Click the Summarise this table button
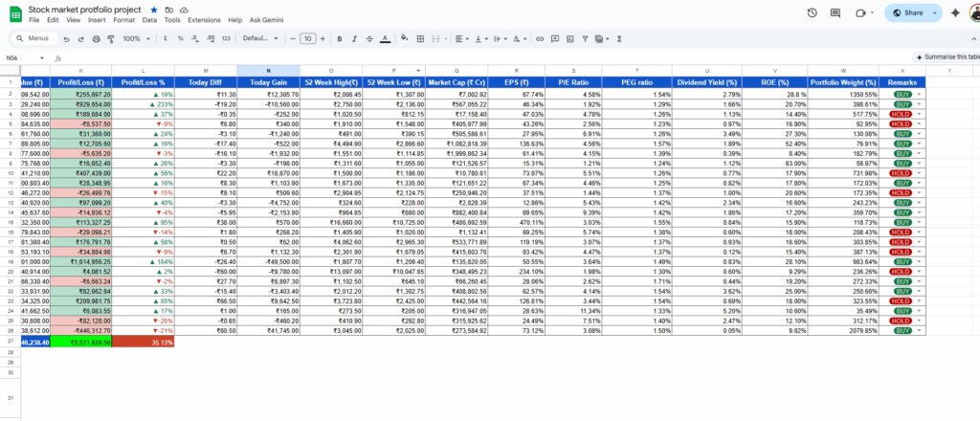This screenshot has height=421, width=980. click(x=946, y=57)
